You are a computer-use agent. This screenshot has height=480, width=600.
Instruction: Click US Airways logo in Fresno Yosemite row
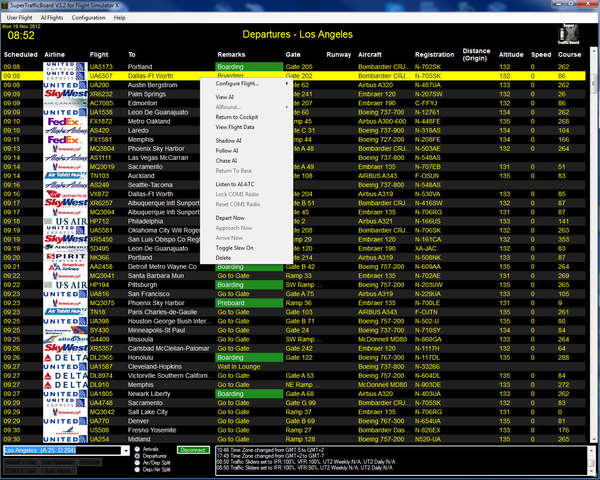(x=65, y=430)
